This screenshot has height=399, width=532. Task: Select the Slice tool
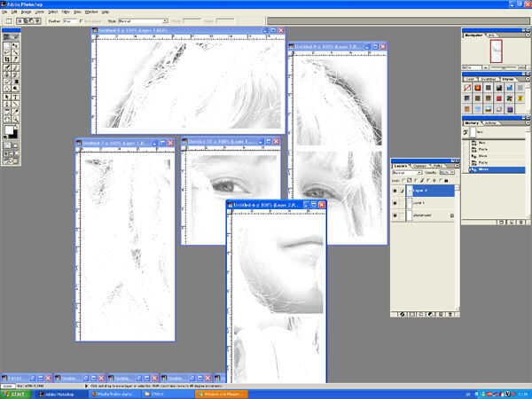click(15, 59)
